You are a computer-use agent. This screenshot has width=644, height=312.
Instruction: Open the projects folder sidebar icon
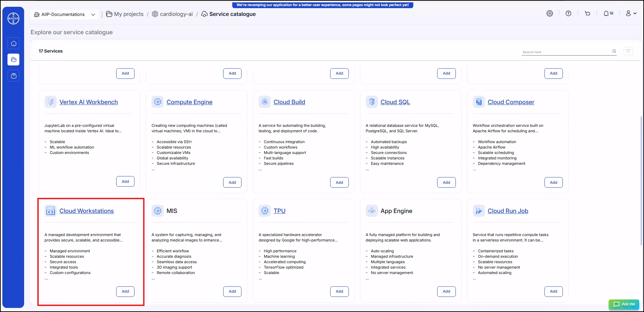[x=14, y=60]
